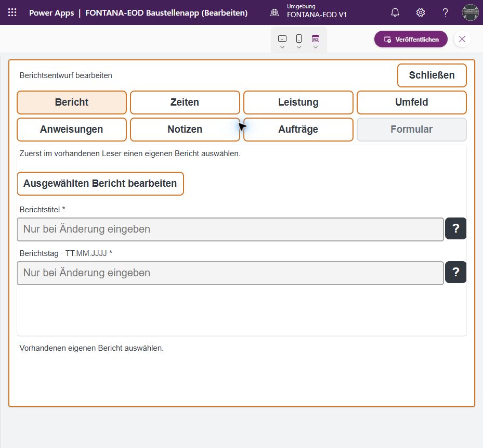Click the Power Apps title text
The width and height of the screenshot is (483, 448).
[x=51, y=13]
